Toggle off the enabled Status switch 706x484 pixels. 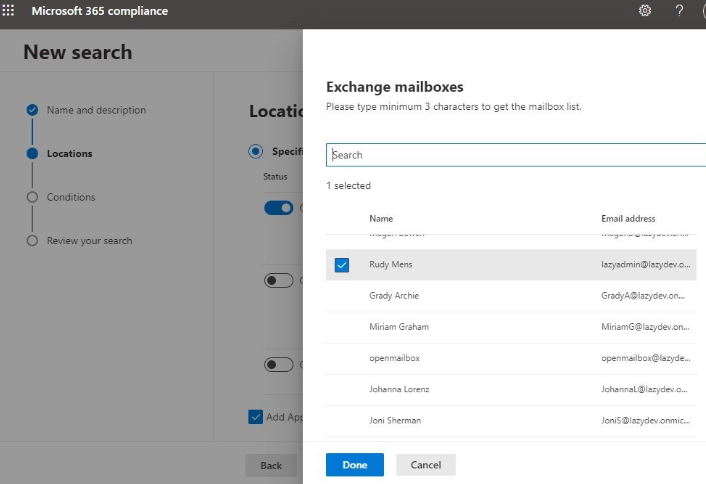[x=278, y=208]
